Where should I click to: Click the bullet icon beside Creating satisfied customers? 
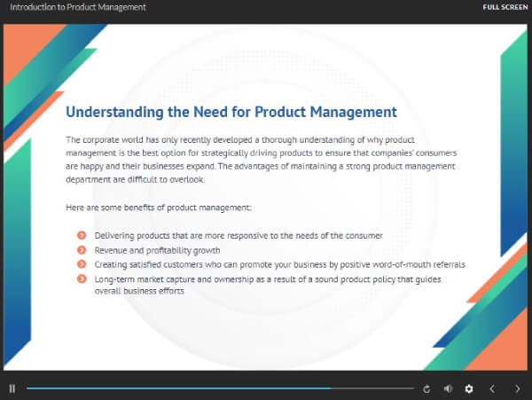[x=82, y=264]
